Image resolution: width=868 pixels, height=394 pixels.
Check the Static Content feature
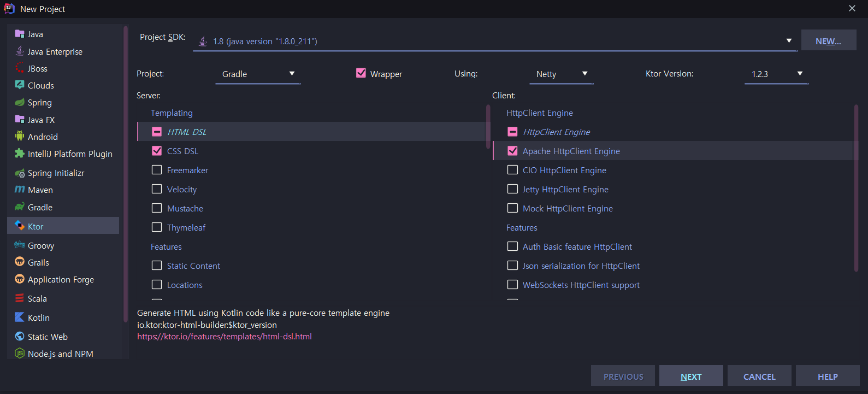[157, 266]
